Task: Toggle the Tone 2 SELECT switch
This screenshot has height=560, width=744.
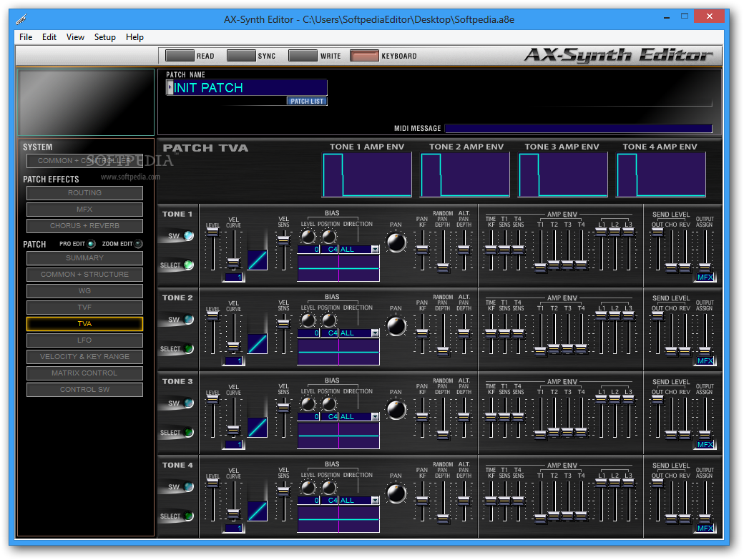Action: tap(188, 348)
